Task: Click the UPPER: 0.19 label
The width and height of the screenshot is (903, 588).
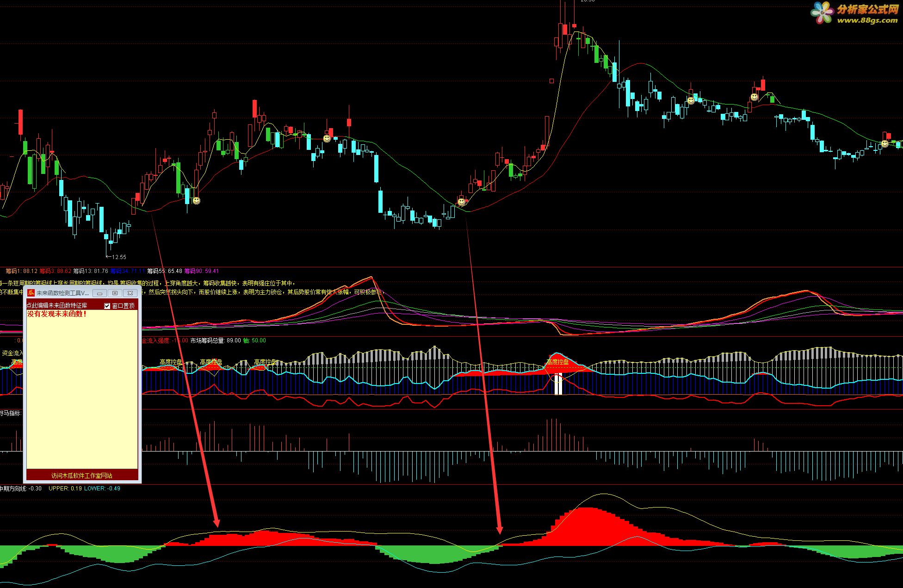Action: pyautogui.click(x=65, y=489)
